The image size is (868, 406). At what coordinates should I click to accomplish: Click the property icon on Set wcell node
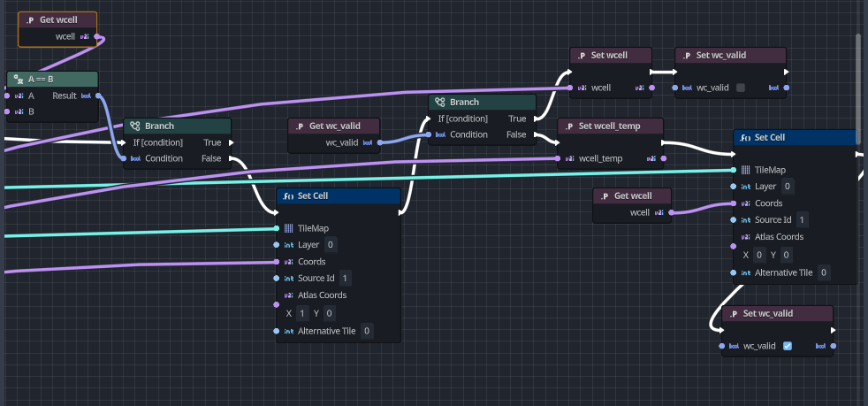click(582, 56)
